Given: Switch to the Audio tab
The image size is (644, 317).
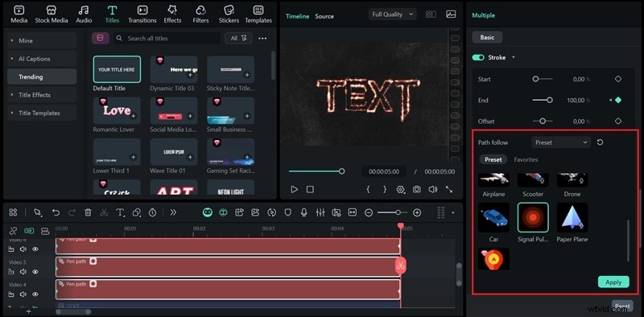Looking at the screenshot, I should pos(84,14).
